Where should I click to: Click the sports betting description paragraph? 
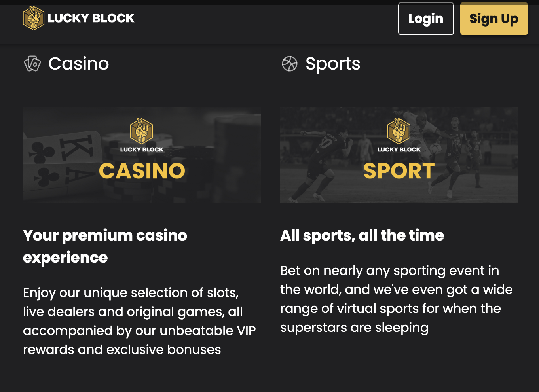397,299
